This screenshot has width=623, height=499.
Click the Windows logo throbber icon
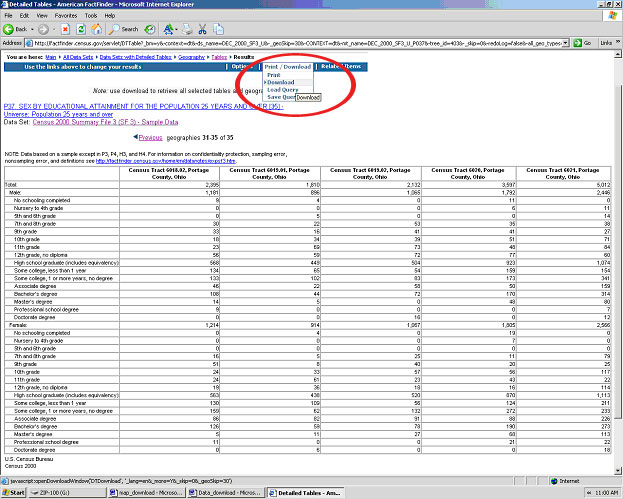point(612,15)
